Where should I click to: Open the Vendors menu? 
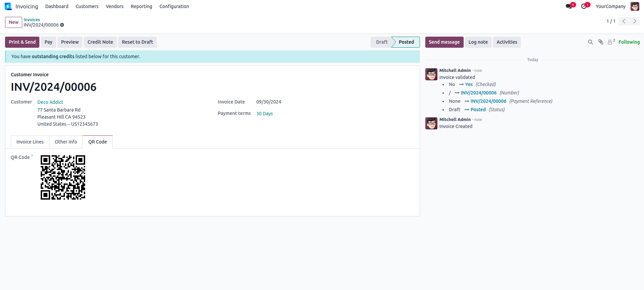pyautogui.click(x=115, y=6)
